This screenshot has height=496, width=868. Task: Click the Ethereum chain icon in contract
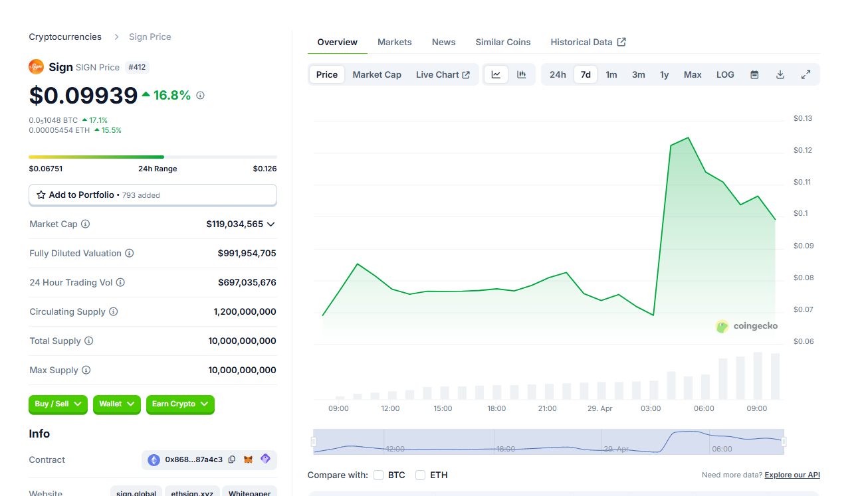pyautogui.click(x=154, y=459)
